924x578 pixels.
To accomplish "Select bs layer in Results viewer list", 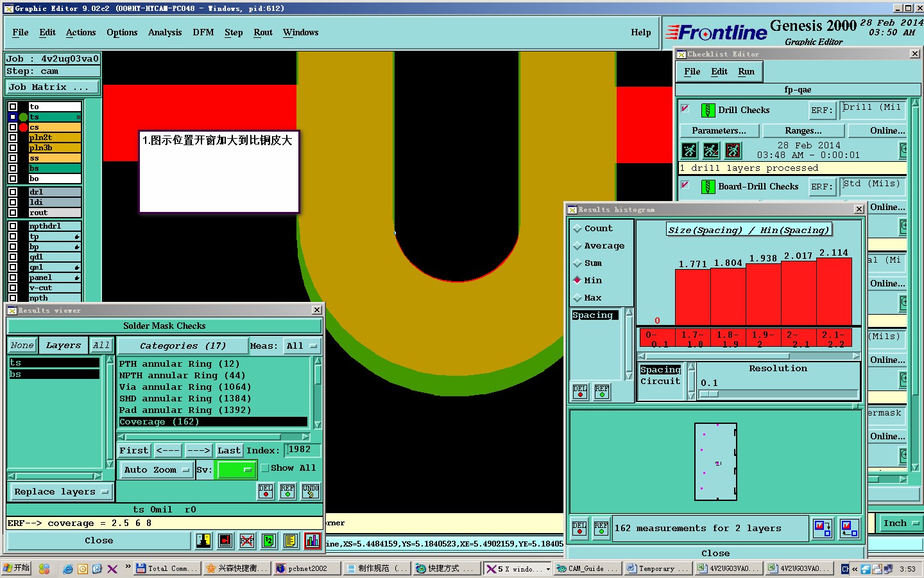I will click(54, 374).
